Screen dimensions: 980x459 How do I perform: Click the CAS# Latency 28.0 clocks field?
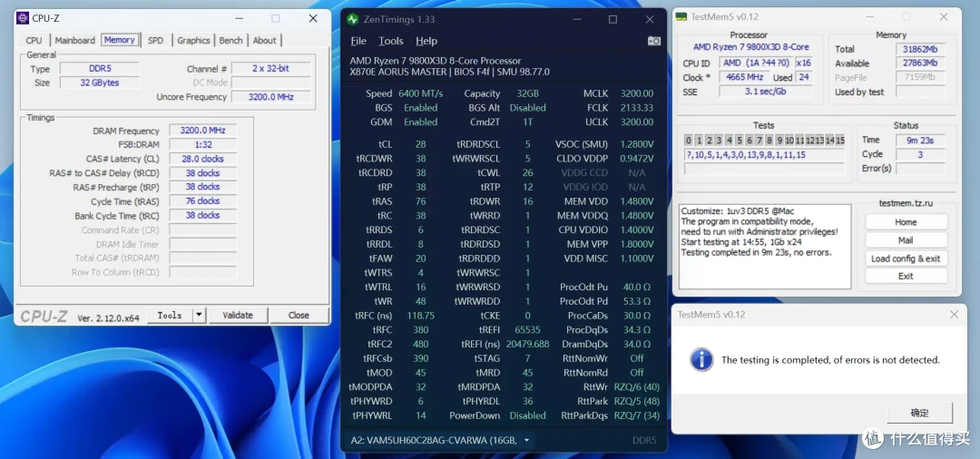coord(202,159)
